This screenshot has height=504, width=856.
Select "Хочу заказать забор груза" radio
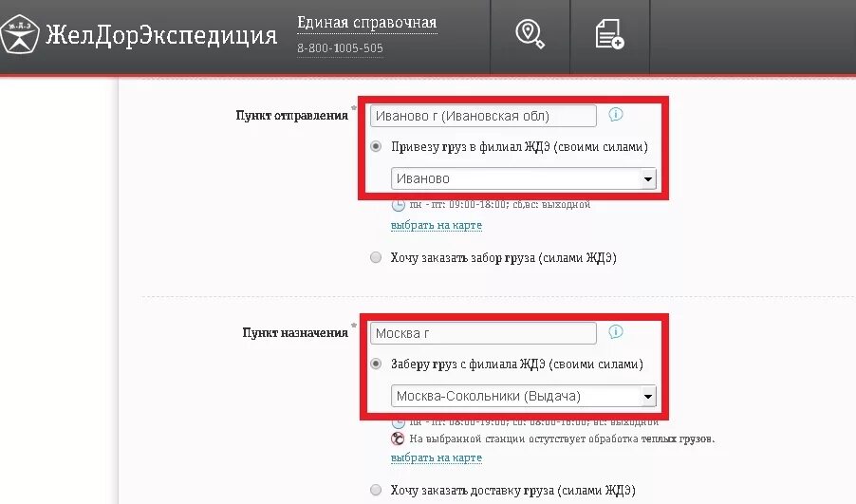tap(376, 257)
